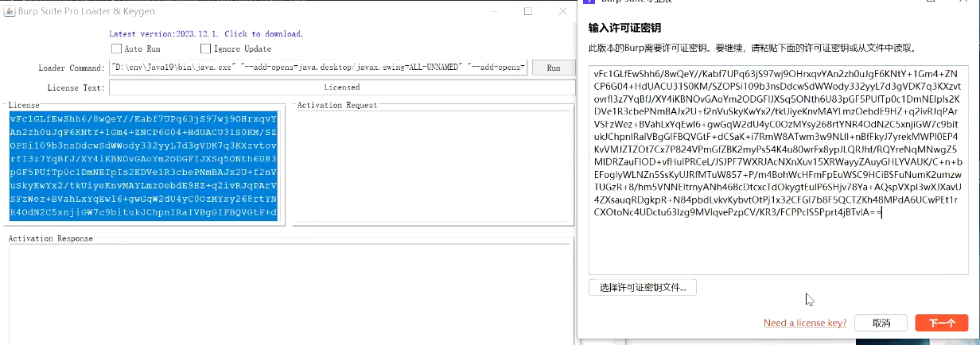Enable the Auto Run checkbox
This screenshot has width=980, height=345.
tap(117, 49)
